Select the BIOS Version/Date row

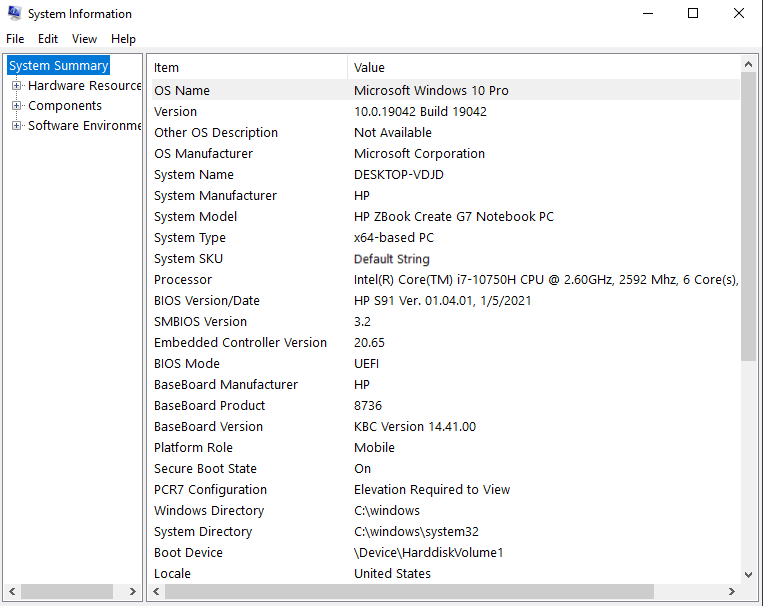(x=446, y=300)
